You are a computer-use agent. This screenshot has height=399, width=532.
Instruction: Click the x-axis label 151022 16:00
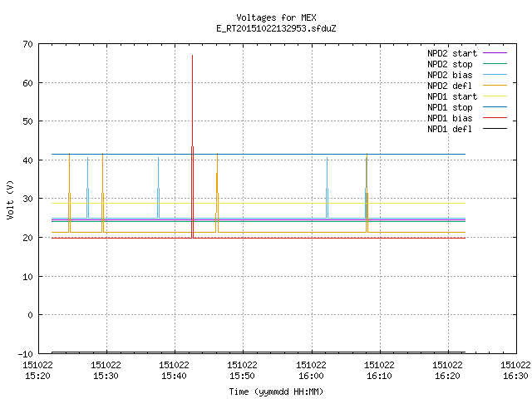click(311, 371)
